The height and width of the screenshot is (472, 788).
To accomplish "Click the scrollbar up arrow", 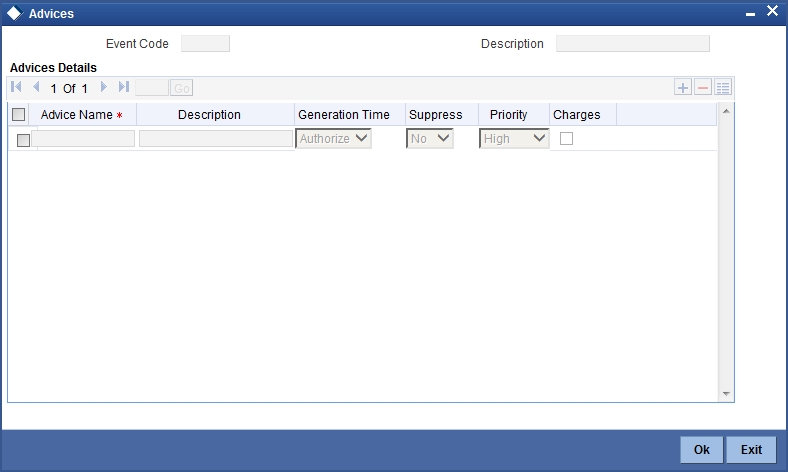I will click(x=726, y=111).
